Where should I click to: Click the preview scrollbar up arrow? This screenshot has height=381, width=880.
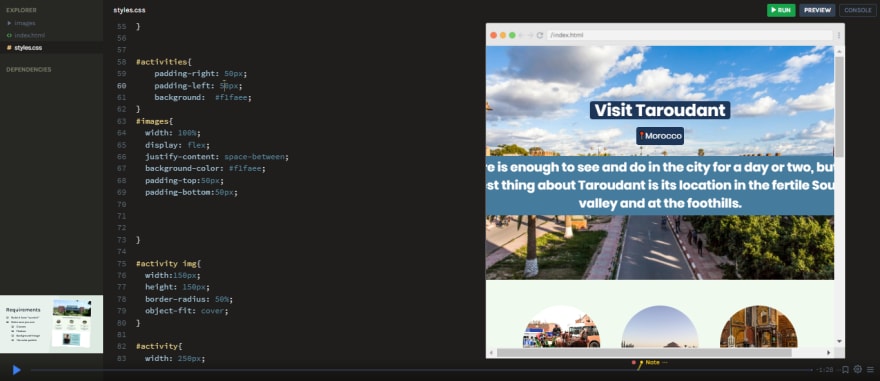coord(840,52)
